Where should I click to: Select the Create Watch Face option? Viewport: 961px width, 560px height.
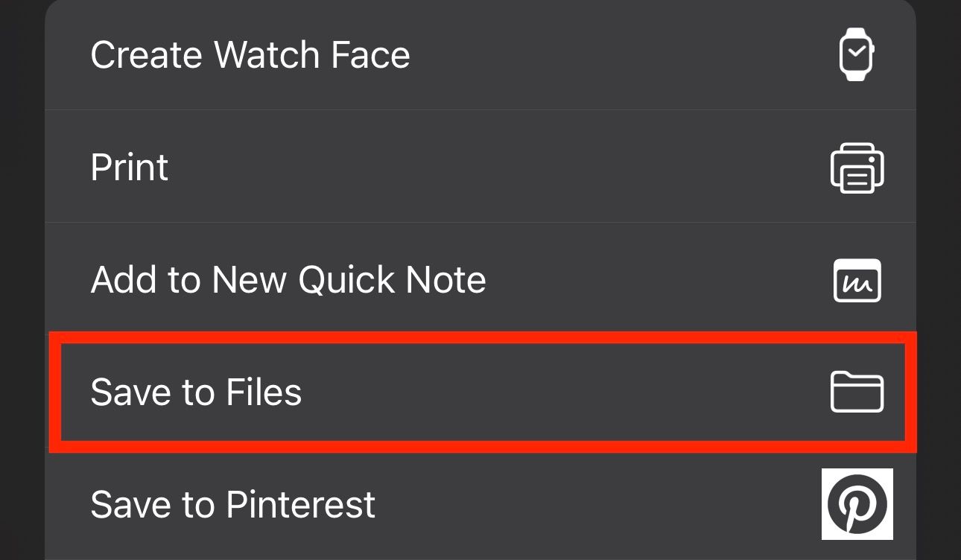pyautogui.click(x=477, y=56)
